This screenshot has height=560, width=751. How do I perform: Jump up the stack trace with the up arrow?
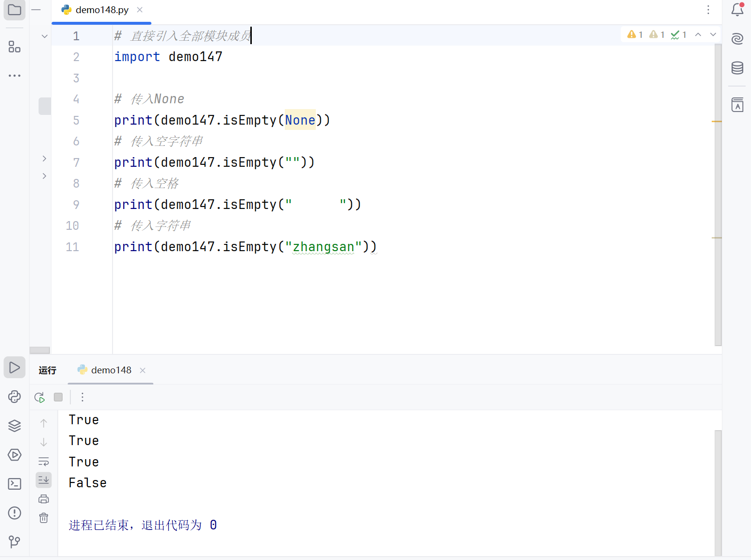pos(44,423)
